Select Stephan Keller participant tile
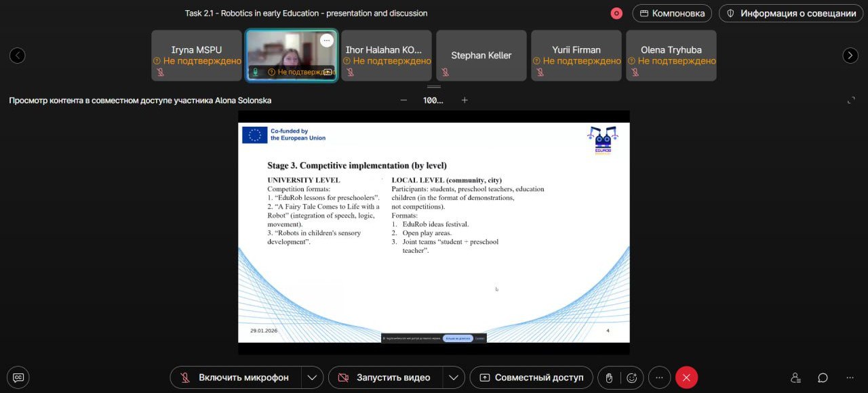This screenshot has width=868, height=393. pos(481,56)
